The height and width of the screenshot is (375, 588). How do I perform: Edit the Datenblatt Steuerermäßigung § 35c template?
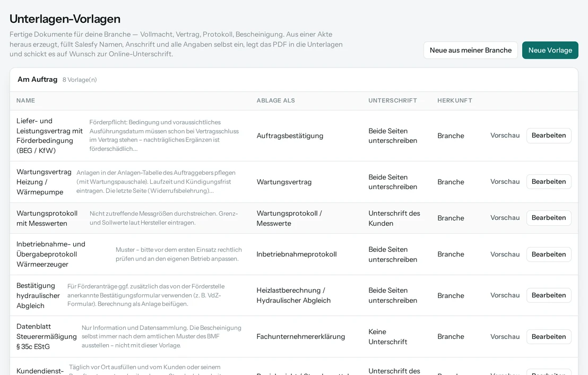pos(549,337)
